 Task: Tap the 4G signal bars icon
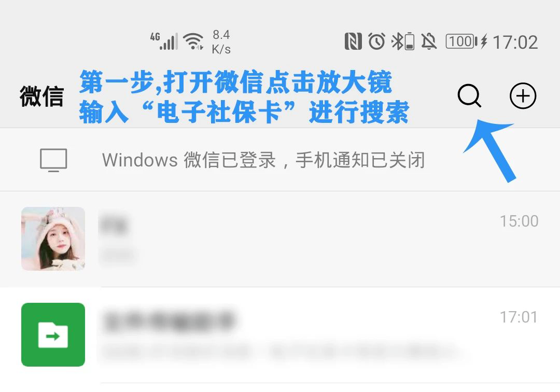163,41
